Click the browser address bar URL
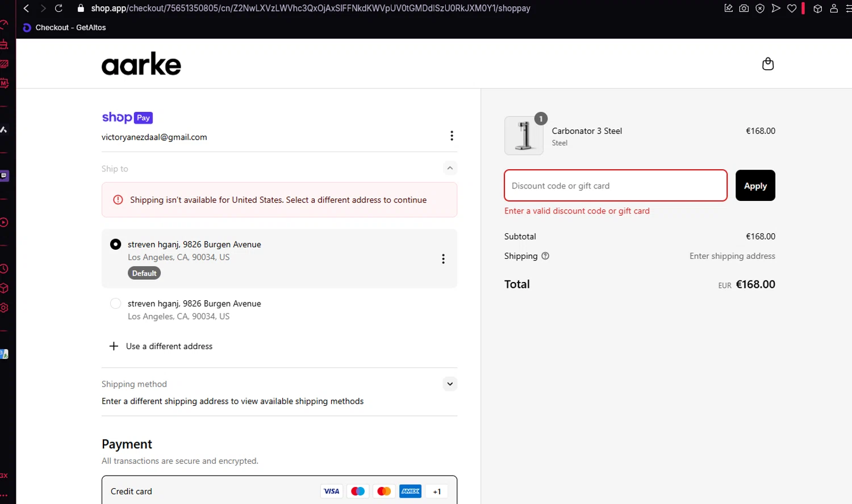The image size is (852, 504). 311,9
